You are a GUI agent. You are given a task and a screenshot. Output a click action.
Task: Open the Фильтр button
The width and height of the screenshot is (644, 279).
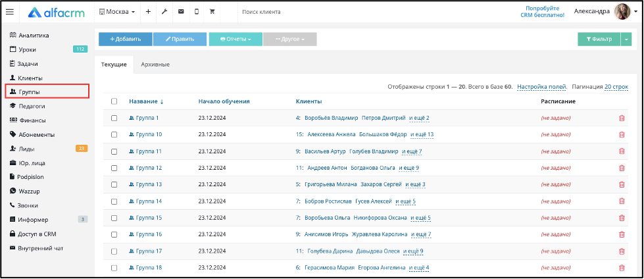pyautogui.click(x=599, y=39)
